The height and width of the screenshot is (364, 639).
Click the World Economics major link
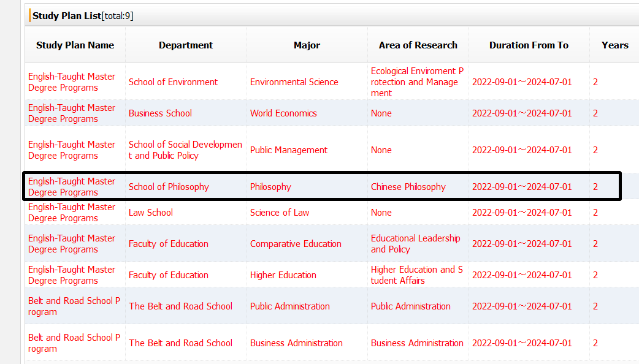283,113
